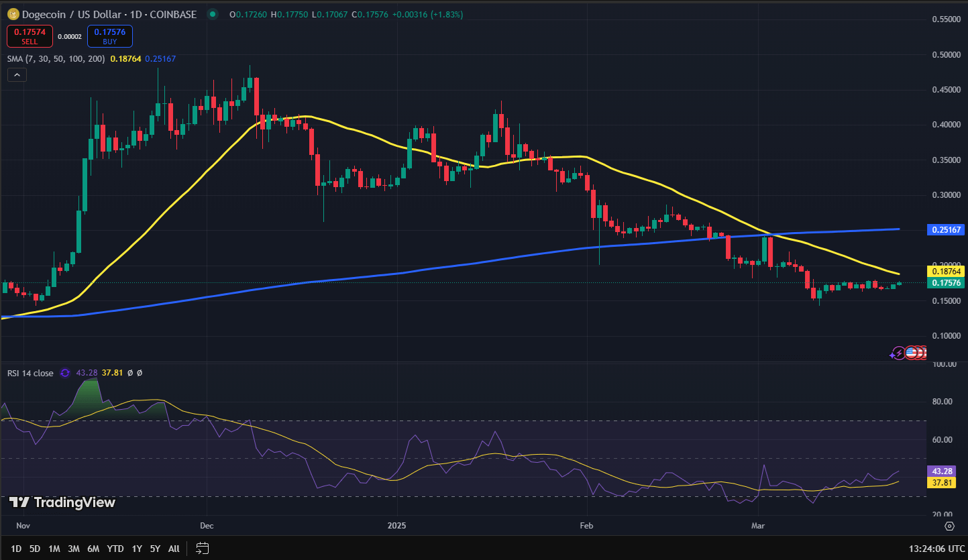Image resolution: width=968 pixels, height=560 pixels.
Task: Click the red SELL 0.17574 button
Action: pyautogui.click(x=29, y=36)
